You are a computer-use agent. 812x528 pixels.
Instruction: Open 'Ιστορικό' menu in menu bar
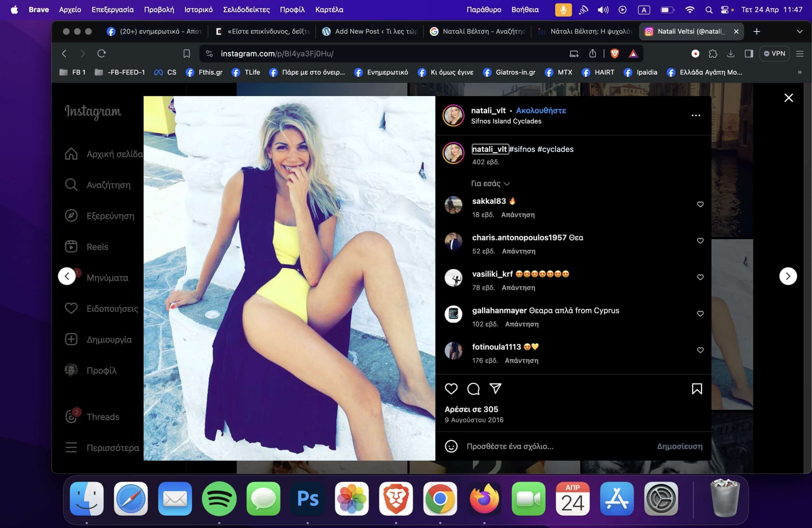(x=199, y=10)
